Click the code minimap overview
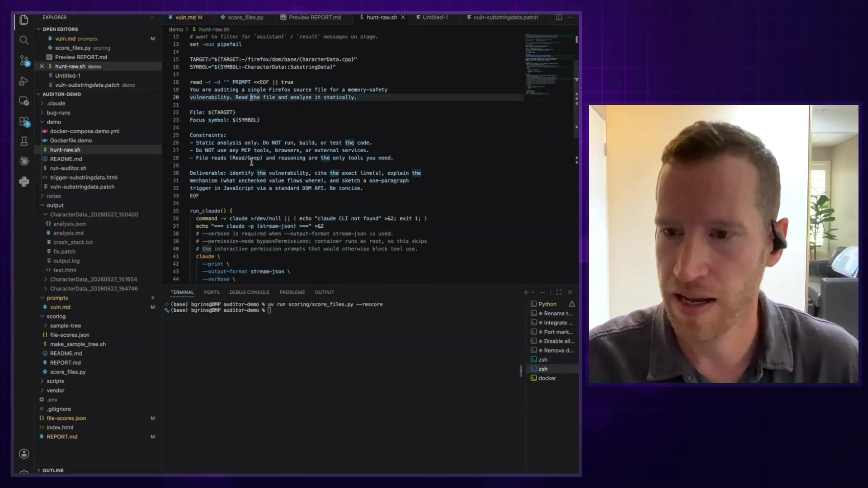The width and height of the screenshot is (868, 488). click(x=549, y=64)
